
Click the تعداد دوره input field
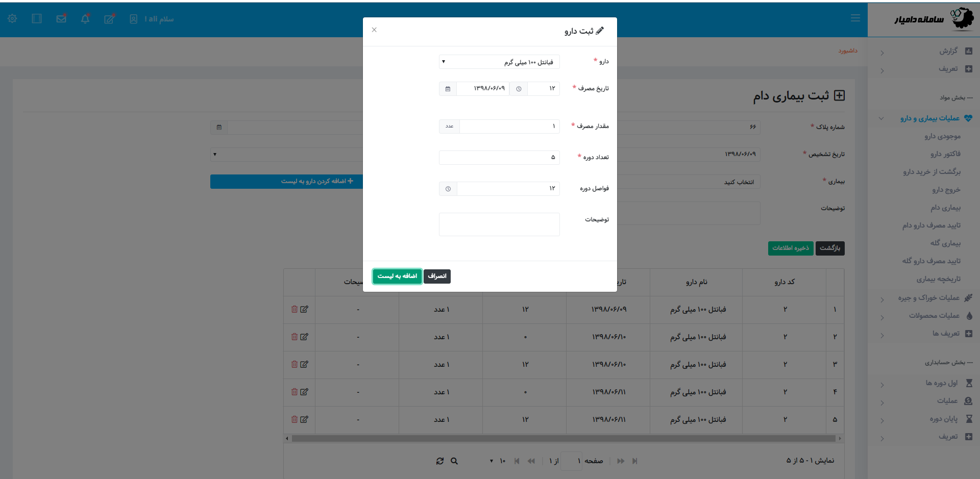tap(499, 158)
